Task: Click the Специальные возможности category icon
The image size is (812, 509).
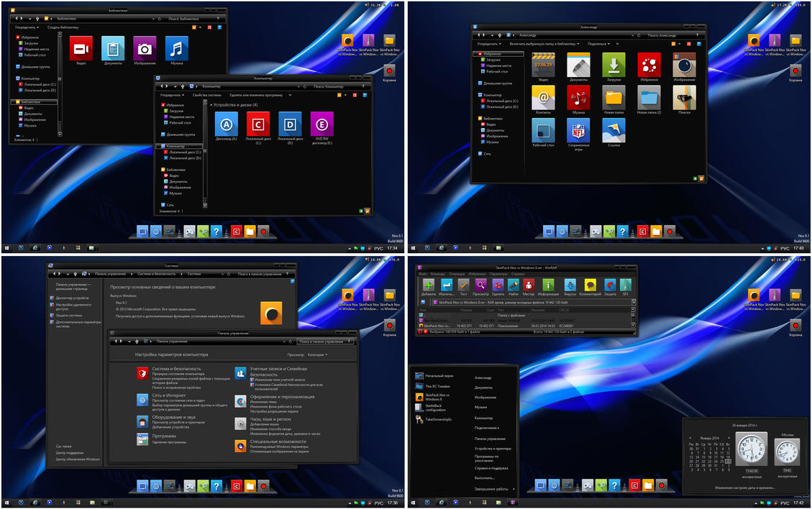Action: (240, 446)
